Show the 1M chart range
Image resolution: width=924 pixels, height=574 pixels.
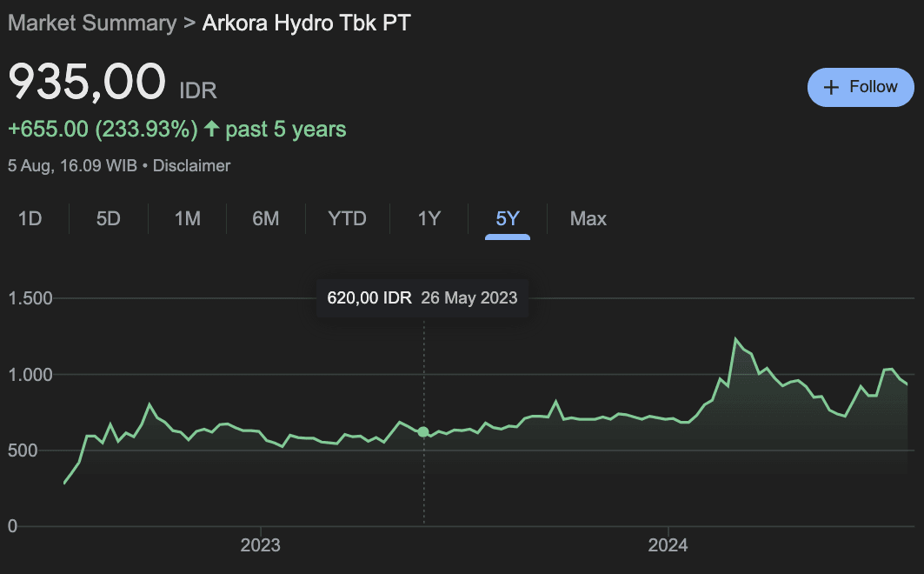[188, 218]
